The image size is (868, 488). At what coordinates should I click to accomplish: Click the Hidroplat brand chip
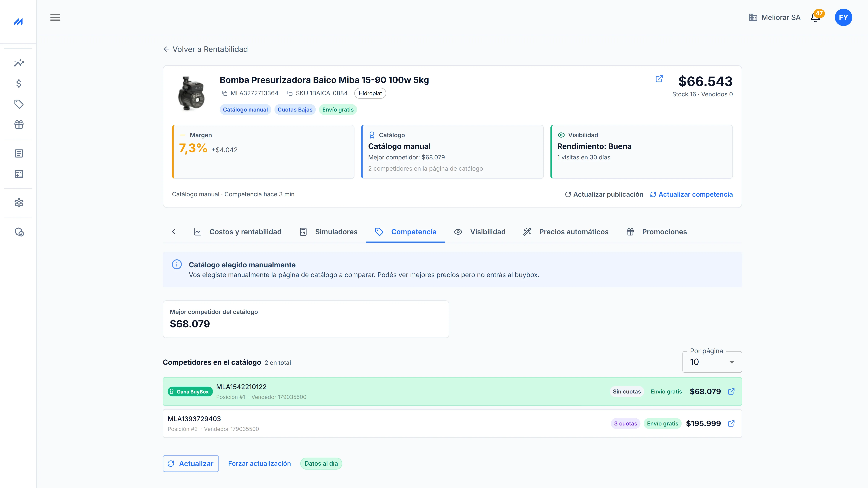coord(370,93)
